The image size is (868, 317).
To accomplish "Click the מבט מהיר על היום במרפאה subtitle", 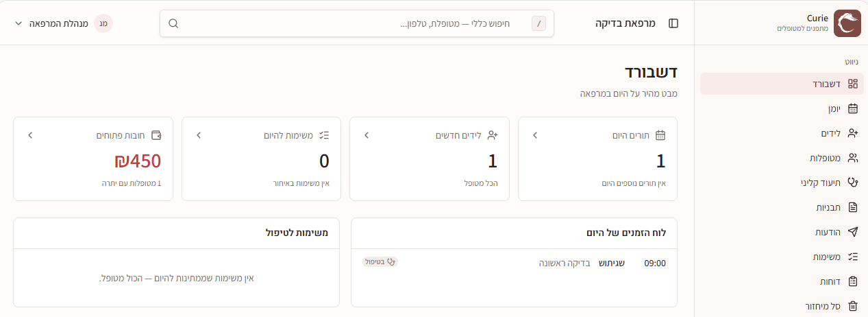I will pyautogui.click(x=628, y=93).
